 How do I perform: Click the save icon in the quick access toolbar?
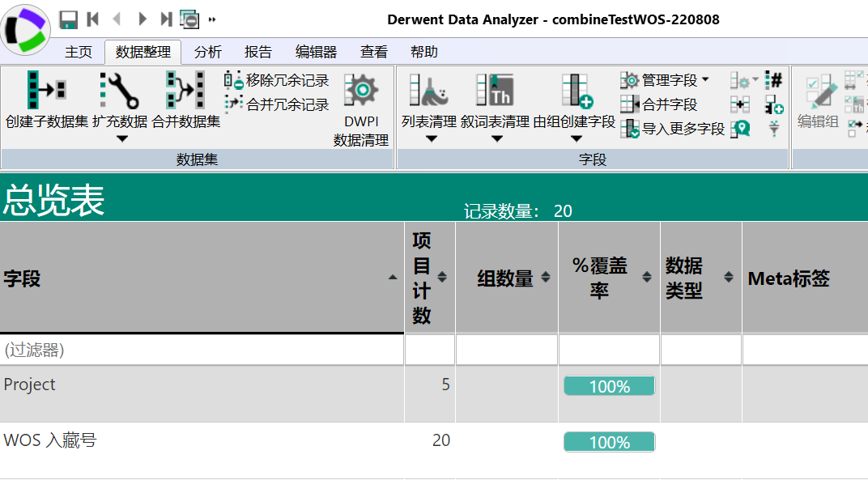click(69, 18)
